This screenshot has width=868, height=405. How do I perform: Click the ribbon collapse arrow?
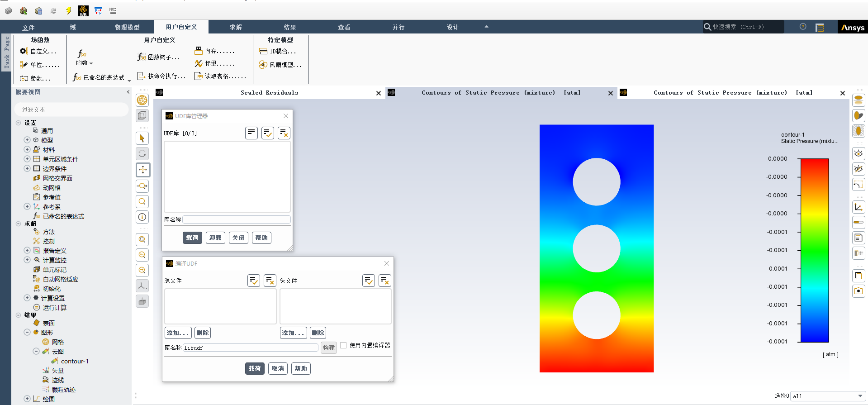click(487, 27)
